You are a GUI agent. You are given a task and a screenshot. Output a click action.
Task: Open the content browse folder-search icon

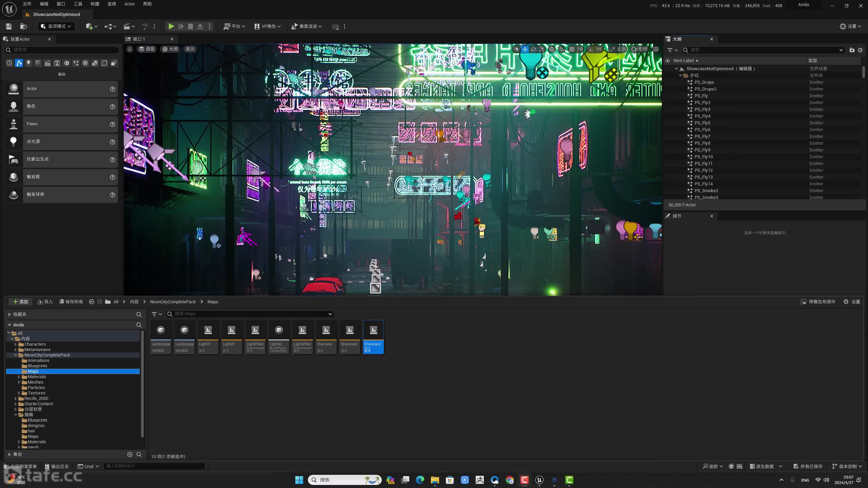[23, 26]
